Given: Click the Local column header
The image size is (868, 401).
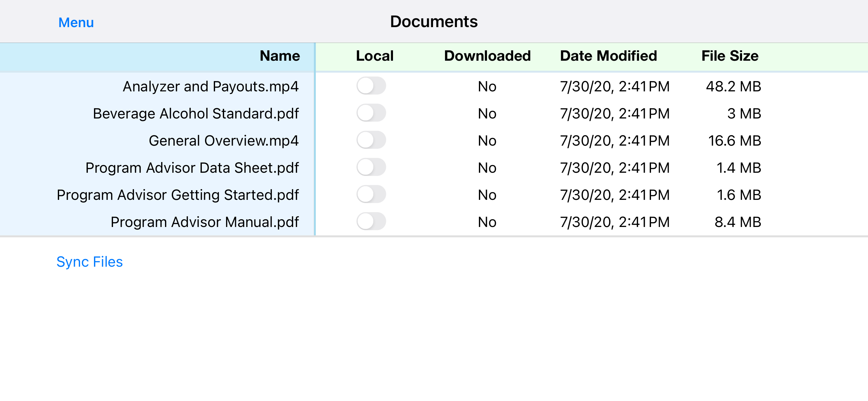Looking at the screenshot, I should click(375, 56).
